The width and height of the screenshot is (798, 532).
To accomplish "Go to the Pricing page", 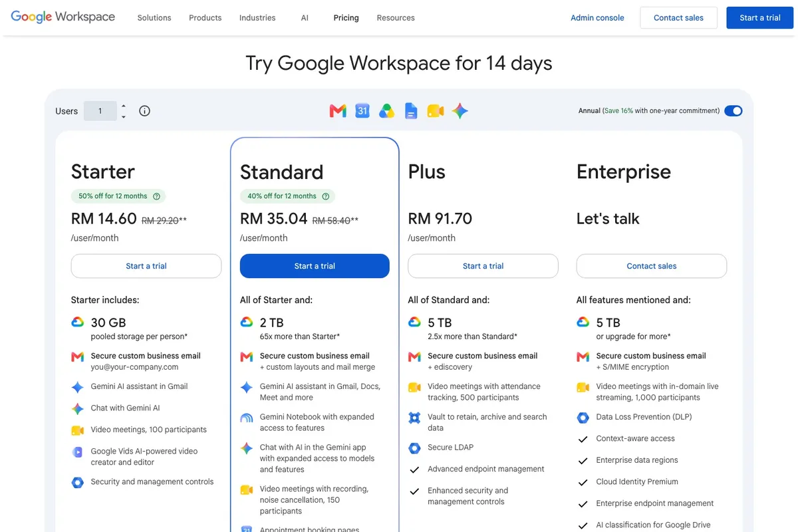I will pos(346,18).
